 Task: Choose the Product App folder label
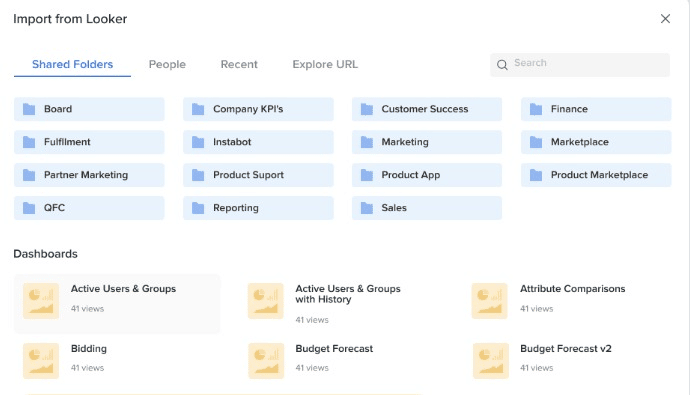pyautogui.click(x=411, y=175)
